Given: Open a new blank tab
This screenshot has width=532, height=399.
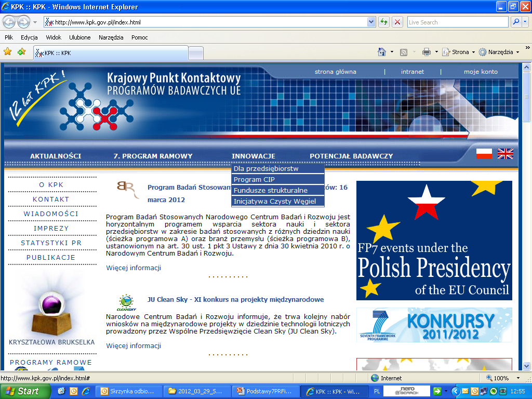Looking at the screenshot, I should [196, 54].
